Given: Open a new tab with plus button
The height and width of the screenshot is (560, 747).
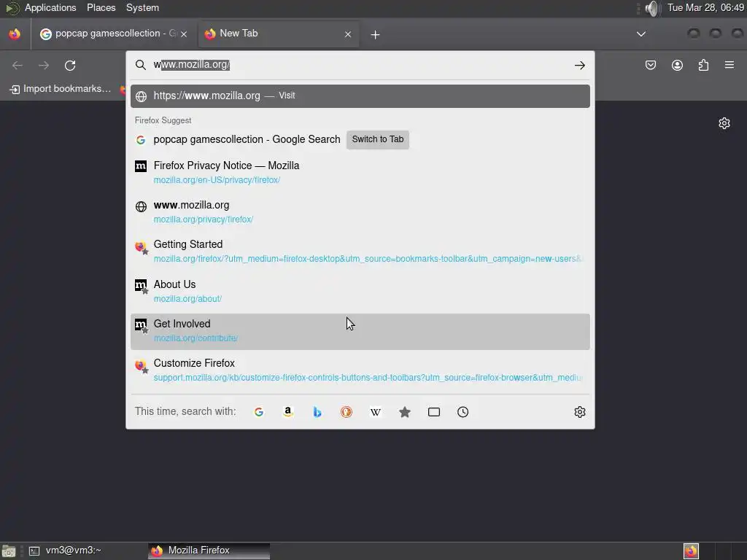Looking at the screenshot, I should coord(376,34).
